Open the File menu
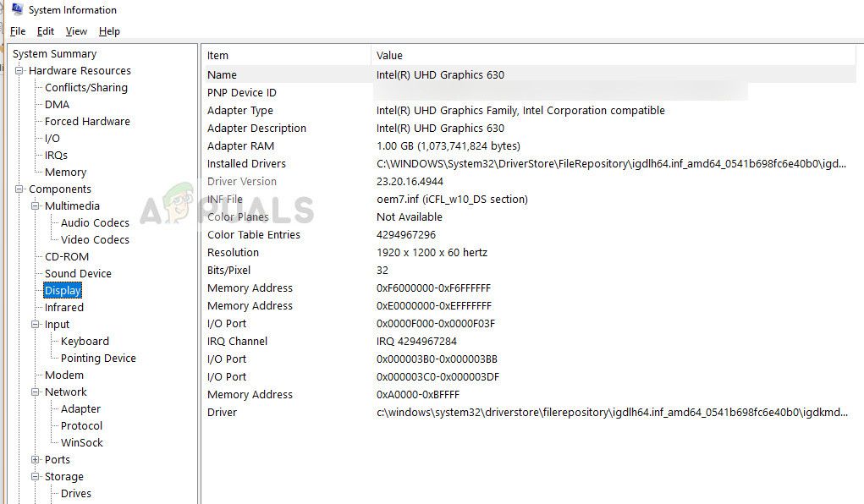Image resolution: width=864 pixels, height=504 pixels. pyautogui.click(x=18, y=31)
